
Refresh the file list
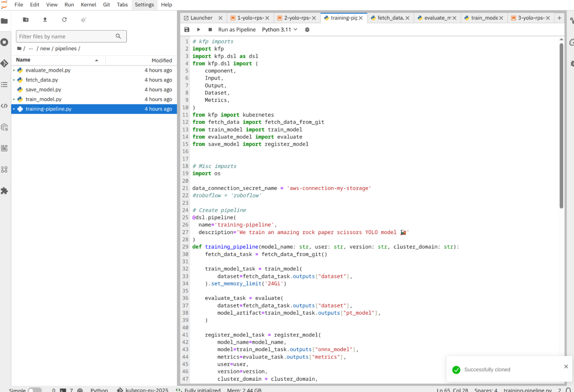pos(64,20)
